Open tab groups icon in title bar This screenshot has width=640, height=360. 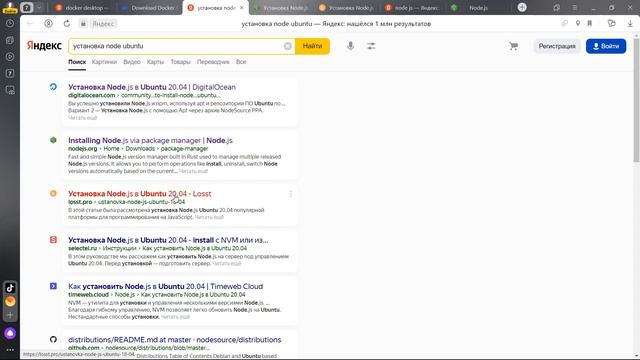tap(557, 8)
